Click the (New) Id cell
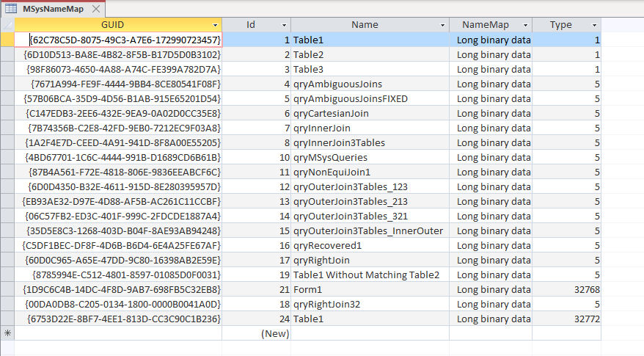644x356 pixels. (x=256, y=333)
